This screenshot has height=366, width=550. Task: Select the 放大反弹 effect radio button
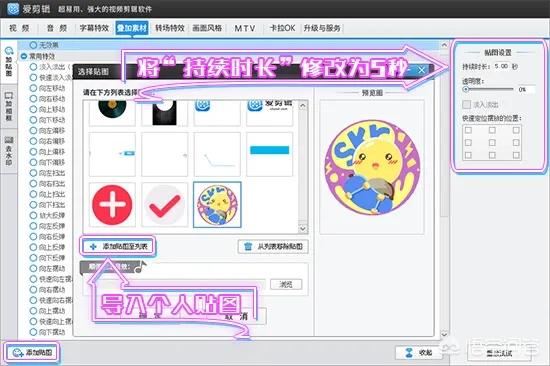click(x=33, y=215)
